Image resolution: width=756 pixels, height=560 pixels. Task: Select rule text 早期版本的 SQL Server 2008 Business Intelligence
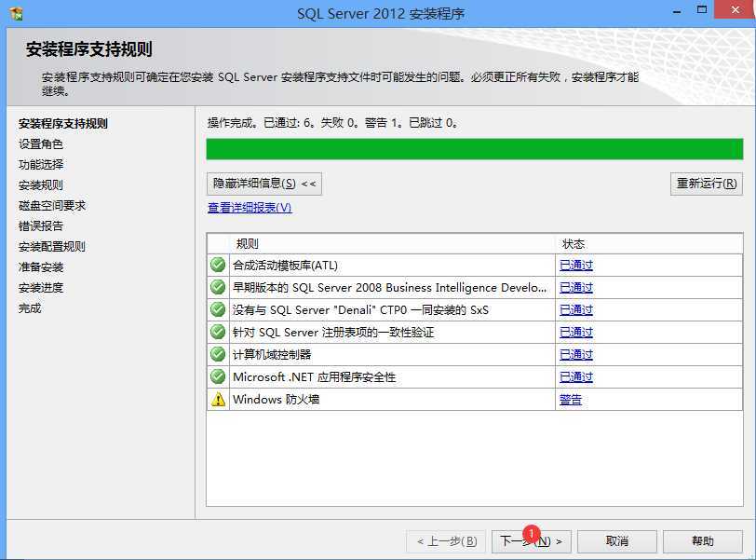click(x=389, y=288)
